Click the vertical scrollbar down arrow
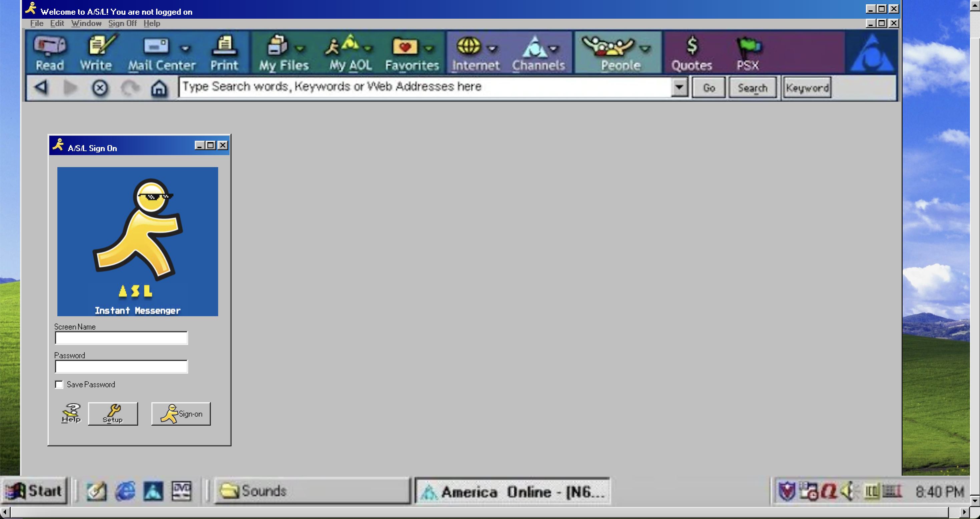Viewport: 980px width, 519px height. tap(975, 501)
